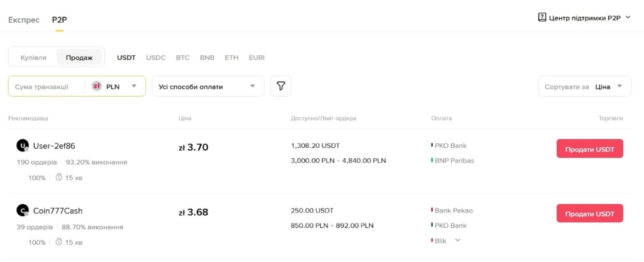Select the BTC crypto tab

tap(182, 57)
